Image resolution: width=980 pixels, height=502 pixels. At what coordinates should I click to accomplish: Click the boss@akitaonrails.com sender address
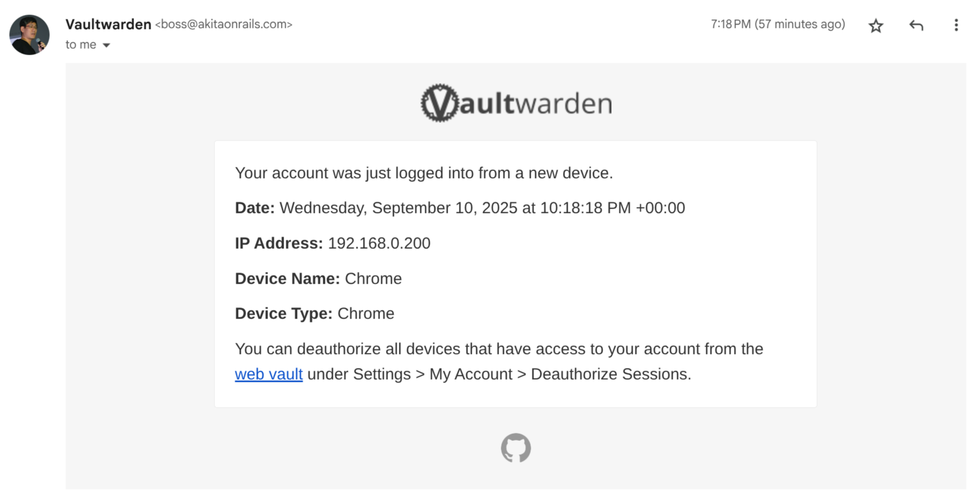[x=224, y=24]
